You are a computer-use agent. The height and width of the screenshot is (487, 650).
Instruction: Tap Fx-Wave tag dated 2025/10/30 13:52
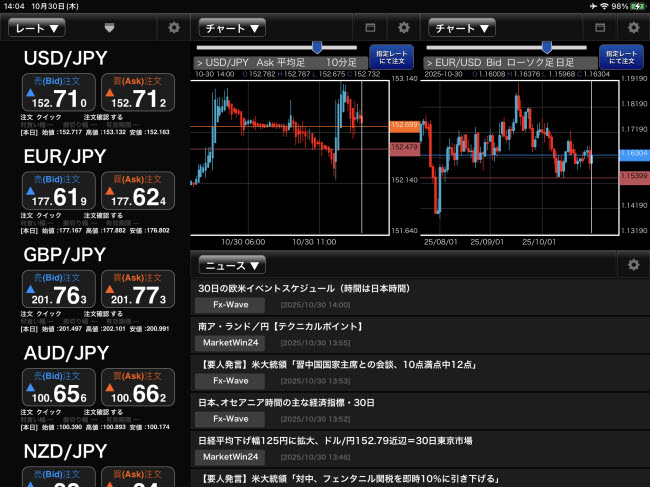point(230,419)
